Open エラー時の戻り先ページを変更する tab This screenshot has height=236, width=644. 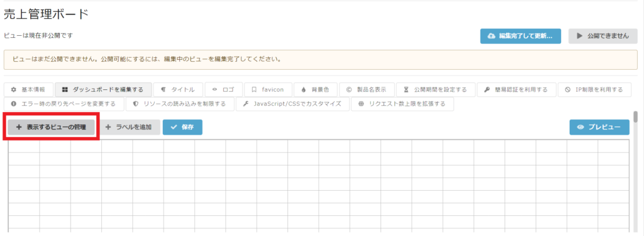[64, 104]
